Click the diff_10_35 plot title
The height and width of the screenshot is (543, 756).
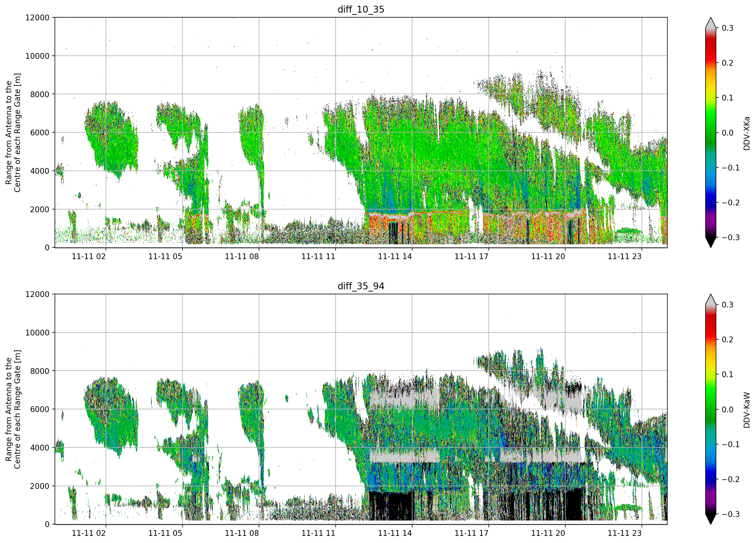[361, 9]
